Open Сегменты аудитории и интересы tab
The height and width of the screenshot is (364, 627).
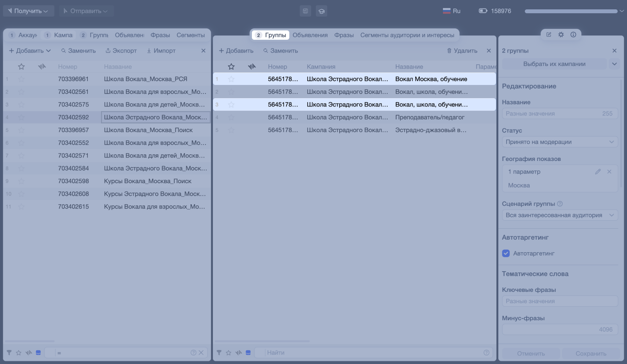coord(407,35)
